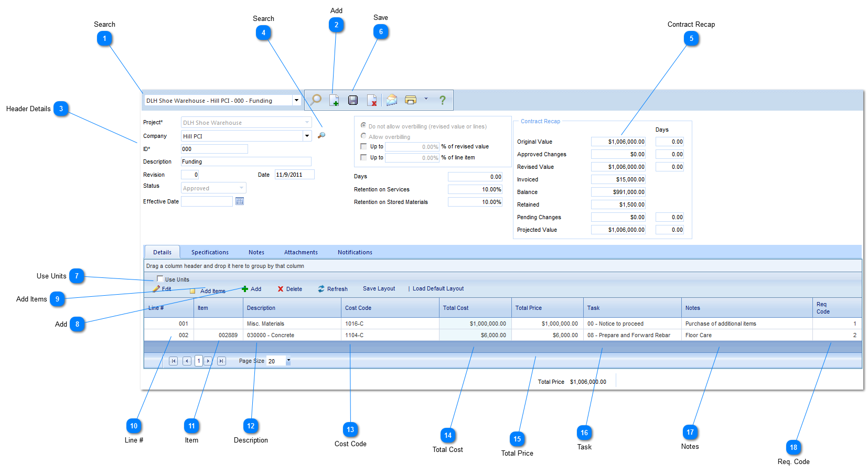
Task: Open the Notes tab
Action: click(256, 252)
